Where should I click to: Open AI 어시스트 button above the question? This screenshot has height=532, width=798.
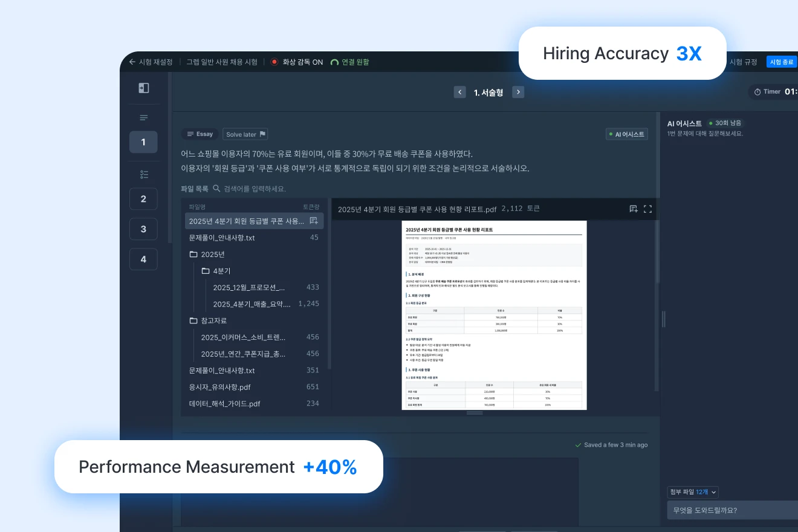pyautogui.click(x=627, y=134)
